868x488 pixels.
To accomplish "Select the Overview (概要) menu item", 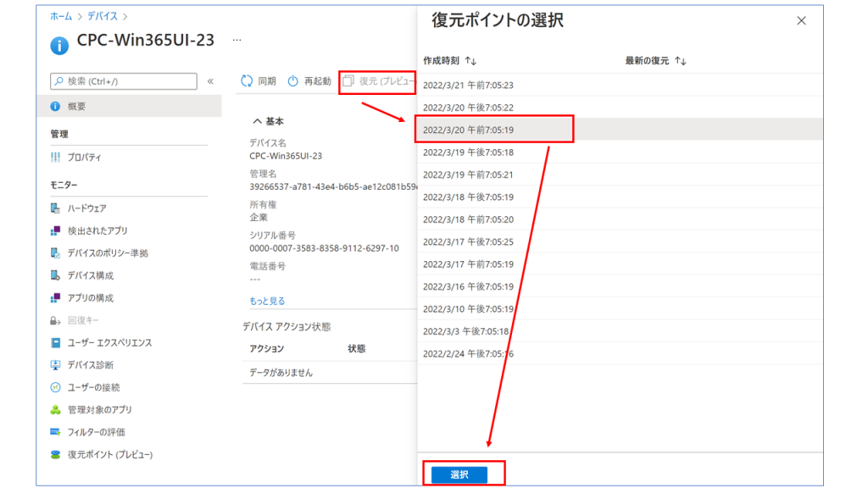I will 76,107.
